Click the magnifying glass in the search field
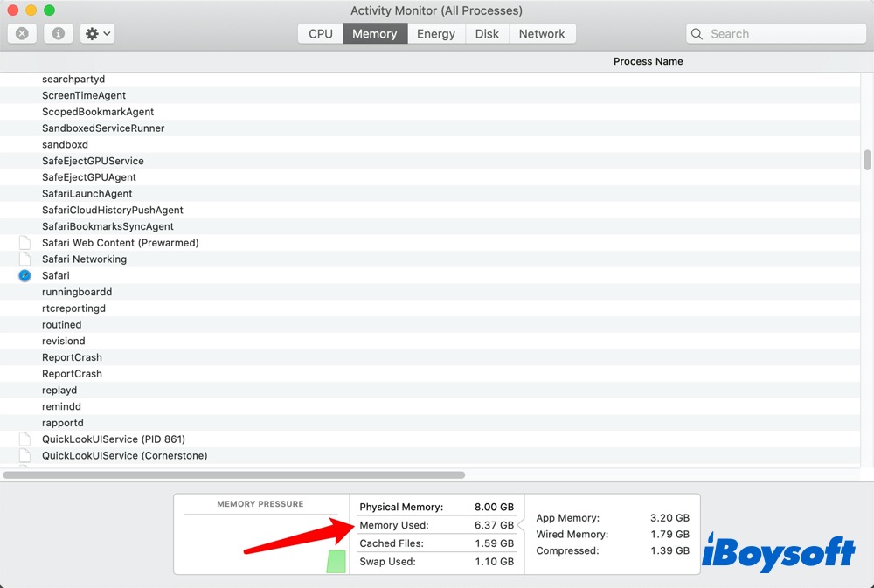874x588 pixels. (697, 33)
